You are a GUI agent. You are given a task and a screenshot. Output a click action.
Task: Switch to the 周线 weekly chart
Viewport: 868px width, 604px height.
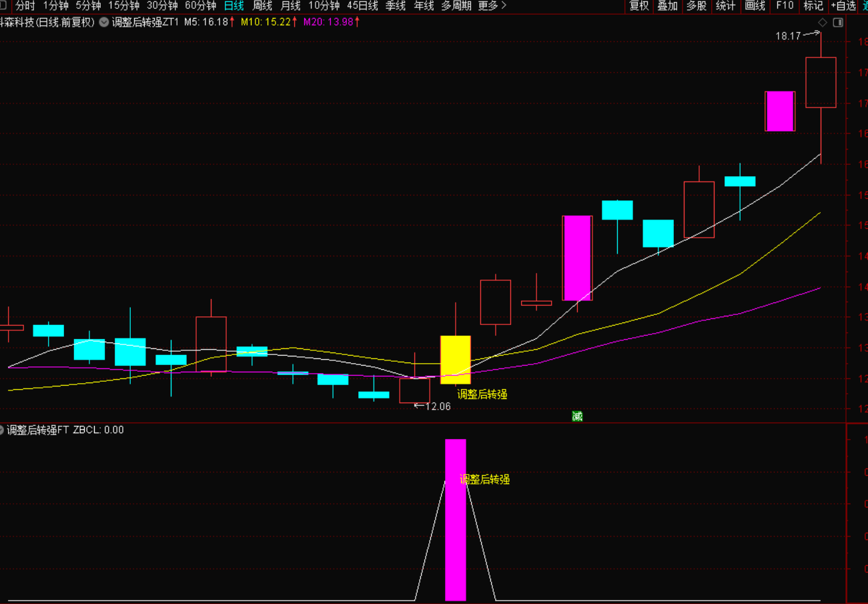tap(262, 6)
